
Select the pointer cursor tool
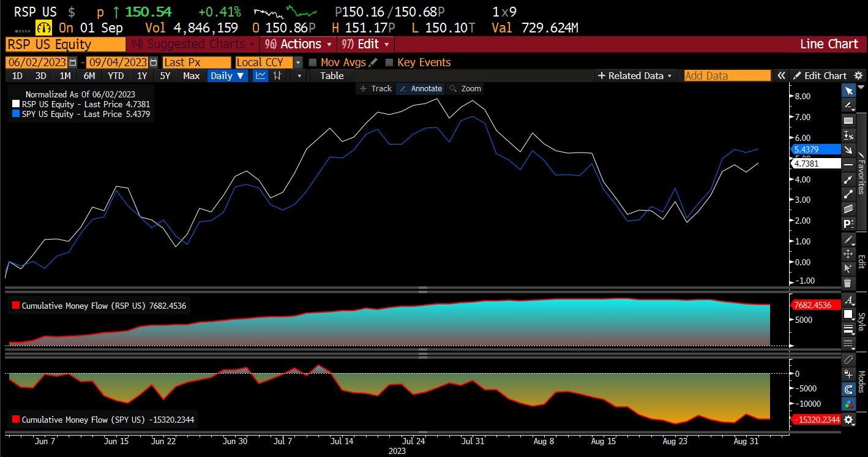tap(848, 91)
